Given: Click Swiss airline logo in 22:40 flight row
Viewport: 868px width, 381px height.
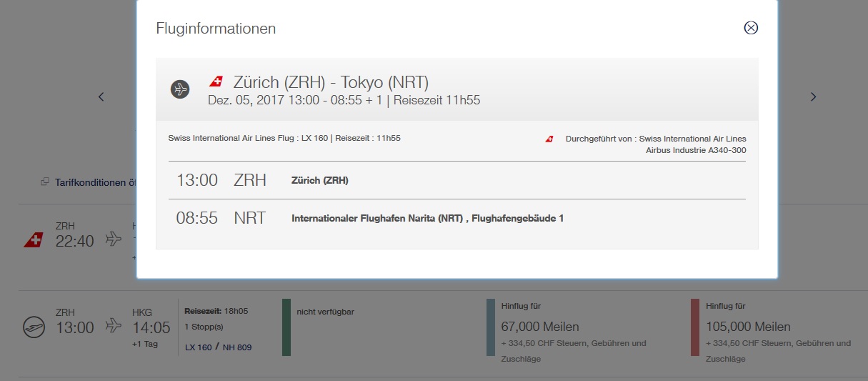Looking at the screenshot, I should (x=33, y=240).
